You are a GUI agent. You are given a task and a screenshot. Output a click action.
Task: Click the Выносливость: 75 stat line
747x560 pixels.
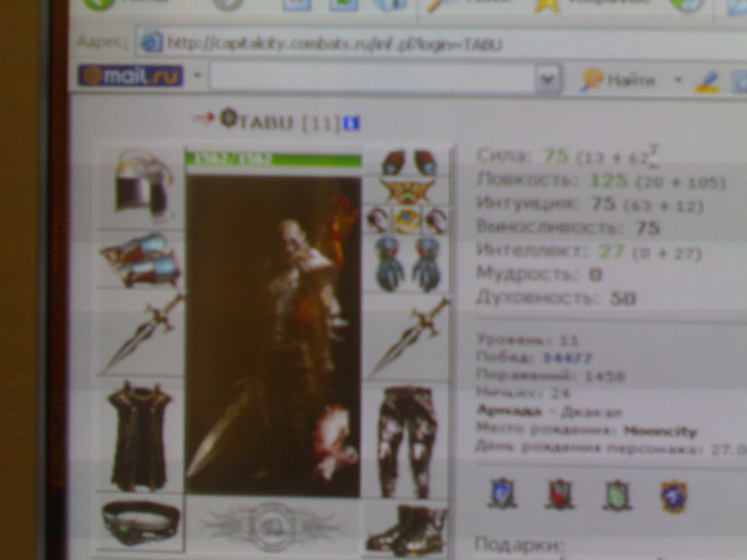(x=568, y=228)
